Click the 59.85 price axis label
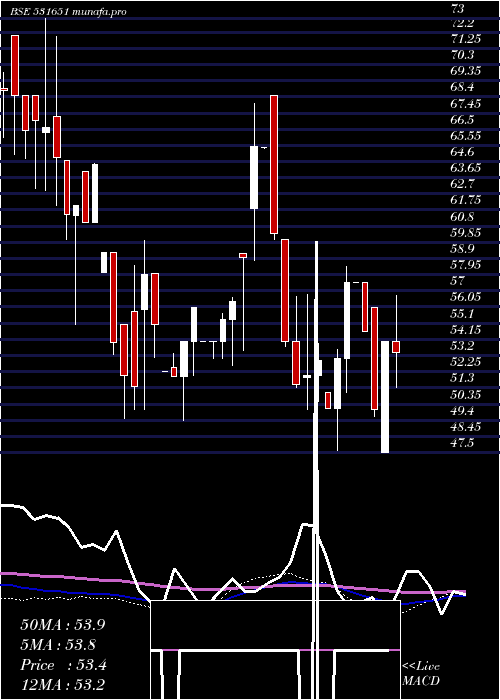 466,233
